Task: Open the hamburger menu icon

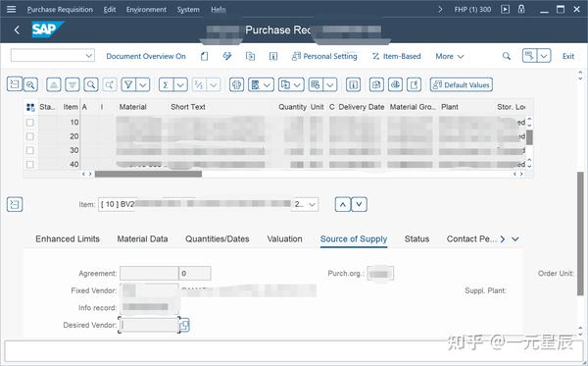Action: (x=11, y=9)
